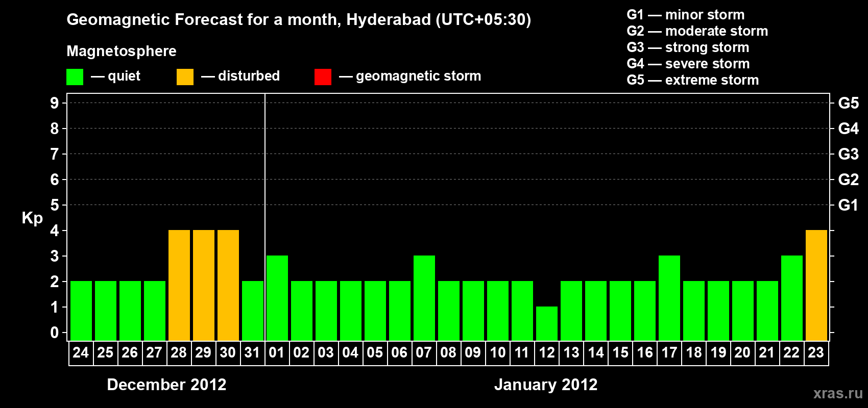
Task: Click the 'December 2012' month label
Action: point(166,385)
